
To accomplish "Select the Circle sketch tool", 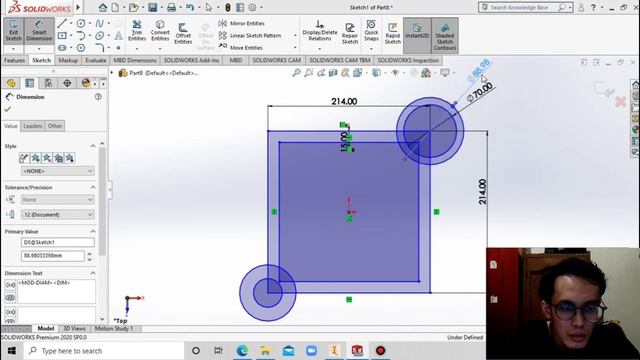I will [x=81, y=24].
